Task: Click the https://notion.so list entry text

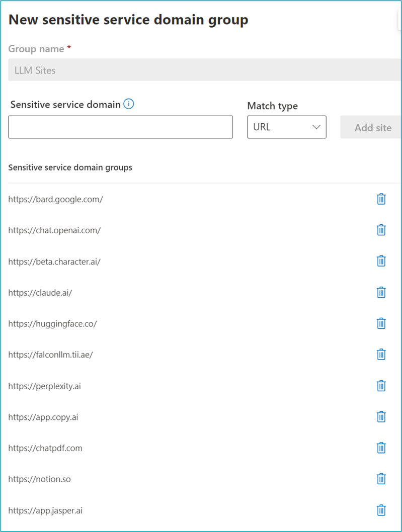Action: pyautogui.click(x=39, y=479)
